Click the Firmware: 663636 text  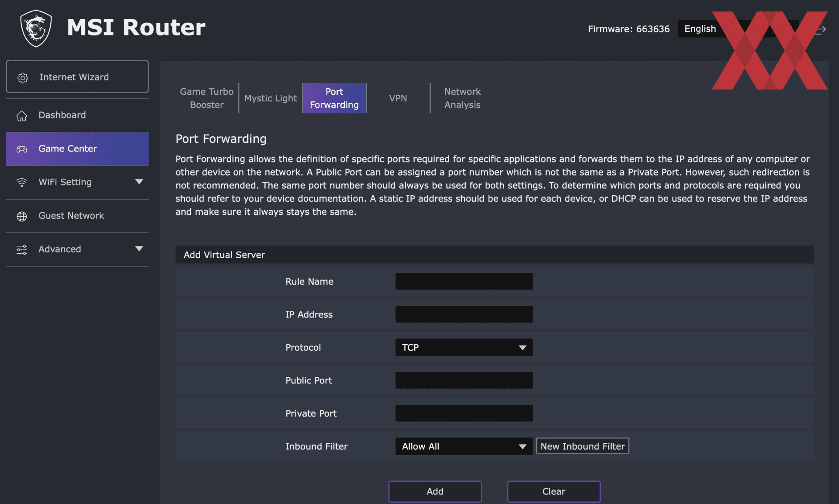(629, 29)
